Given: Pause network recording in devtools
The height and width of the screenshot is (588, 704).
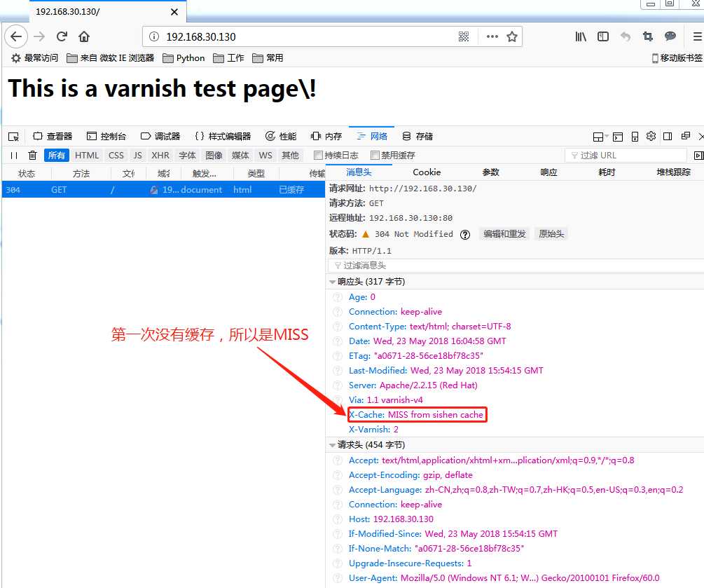Looking at the screenshot, I should coord(14,156).
